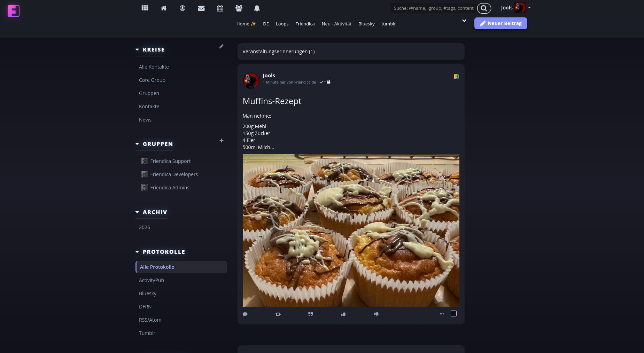Collapse the Kreise sidebar section
This screenshot has height=353, width=644.
click(x=137, y=50)
